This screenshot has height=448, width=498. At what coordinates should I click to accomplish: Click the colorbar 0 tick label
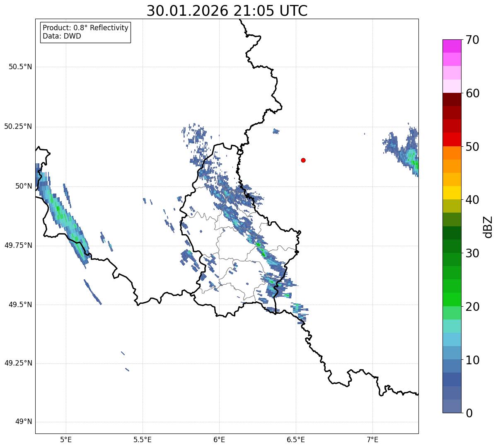pyautogui.click(x=469, y=413)
